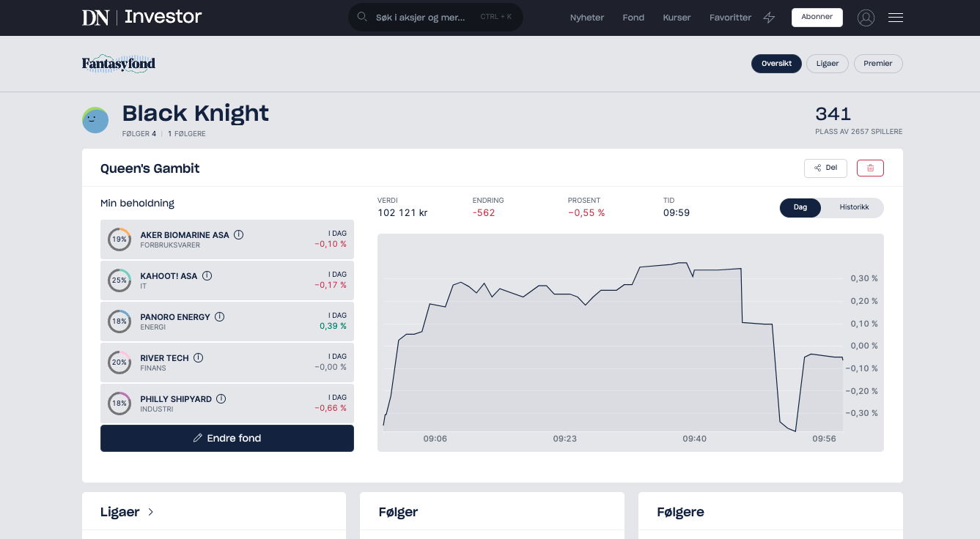Select the red trash icon for the fund
This screenshot has height=539, width=980.
[x=870, y=168]
